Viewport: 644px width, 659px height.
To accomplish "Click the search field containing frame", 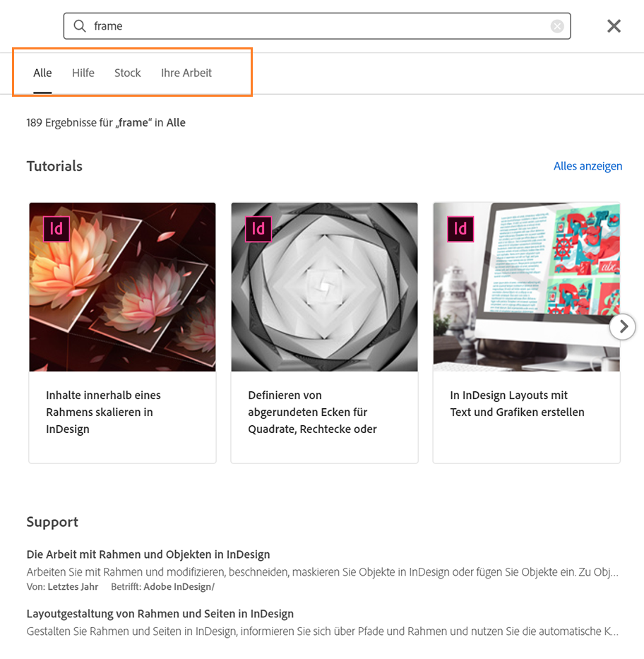I will (318, 26).
